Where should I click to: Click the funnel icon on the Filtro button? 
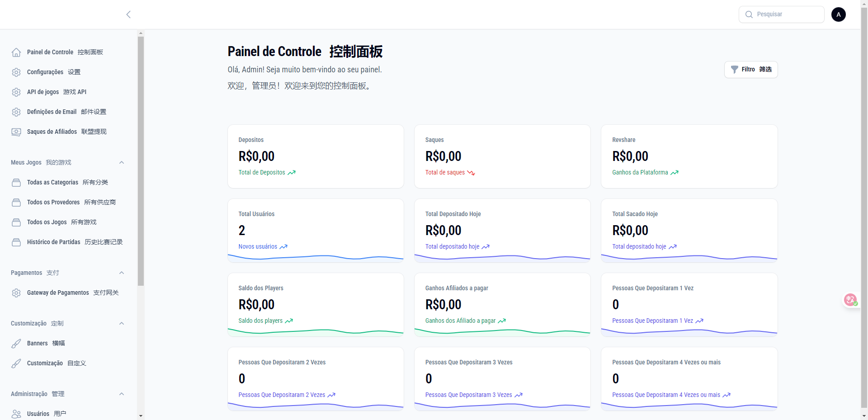(735, 70)
